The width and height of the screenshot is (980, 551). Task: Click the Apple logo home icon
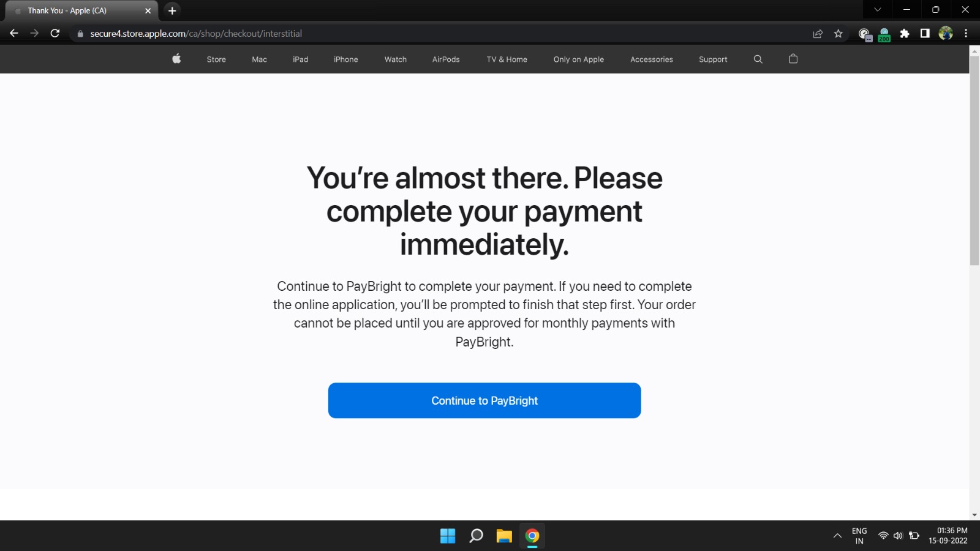pyautogui.click(x=176, y=59)
